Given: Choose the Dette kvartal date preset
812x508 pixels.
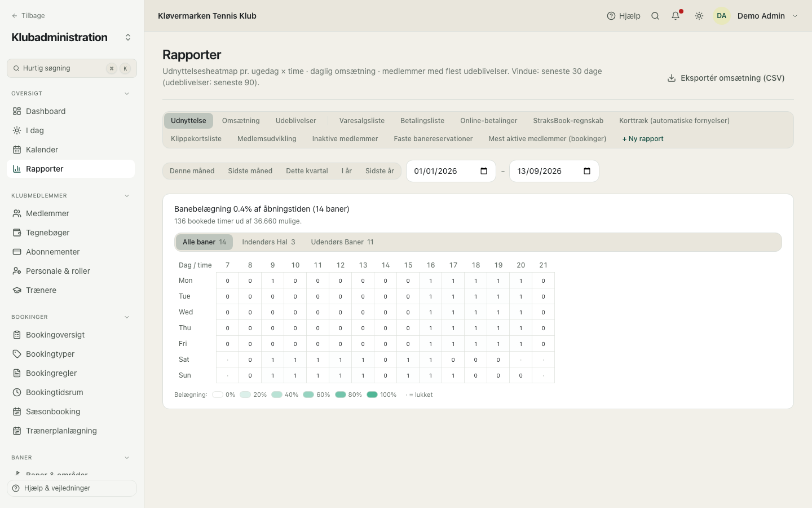Looking at the screenshot, I should point(307,171).
